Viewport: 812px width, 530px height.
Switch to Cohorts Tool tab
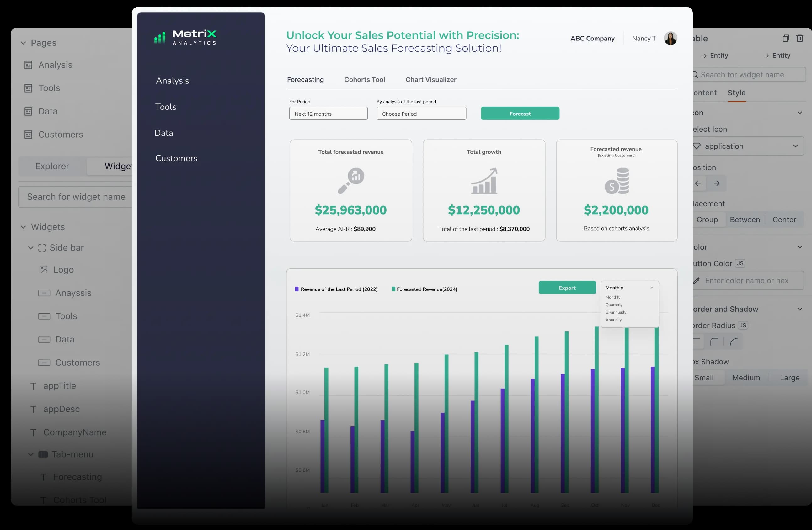pos(364,79)
